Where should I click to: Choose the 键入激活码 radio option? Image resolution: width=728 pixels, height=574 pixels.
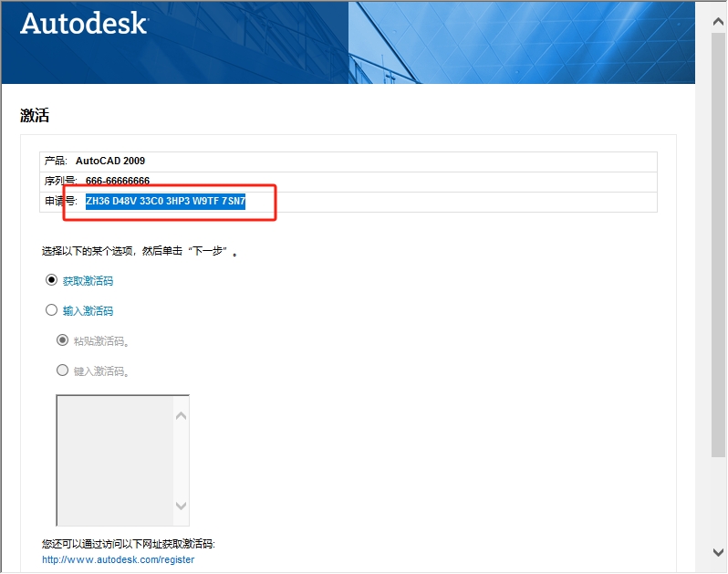(63, 370)
